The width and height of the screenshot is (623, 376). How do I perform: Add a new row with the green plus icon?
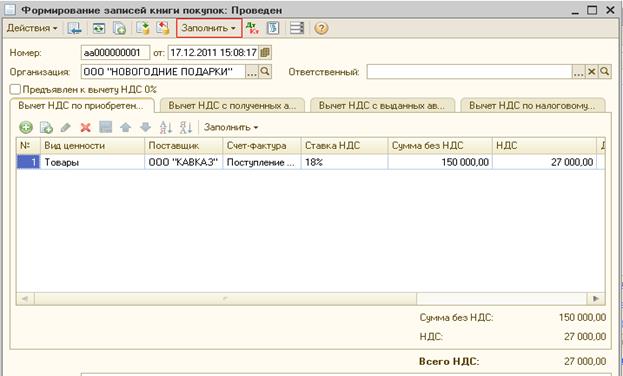[x=26, y=128]
